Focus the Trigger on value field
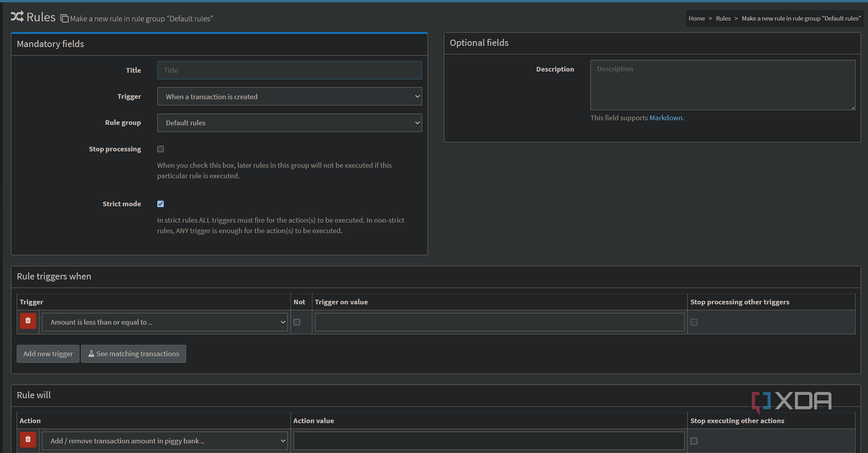 499,322
